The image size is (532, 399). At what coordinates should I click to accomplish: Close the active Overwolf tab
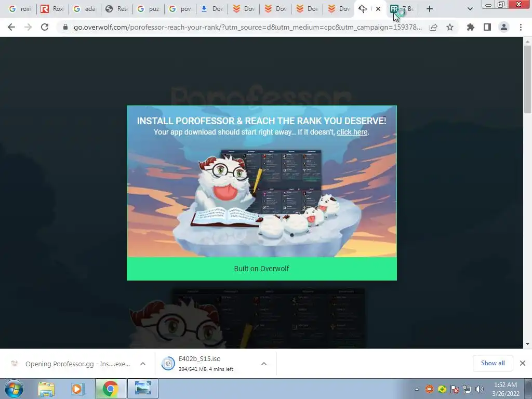pos(378,9)
